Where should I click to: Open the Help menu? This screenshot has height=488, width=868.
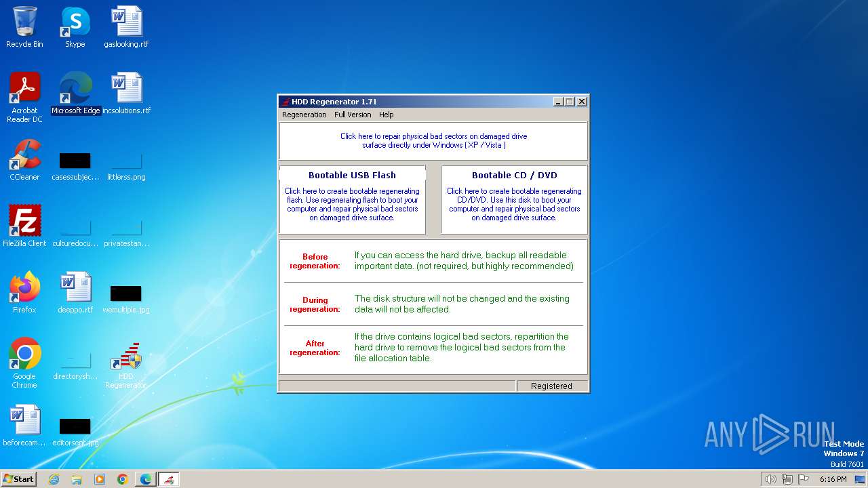coord(386,115)
